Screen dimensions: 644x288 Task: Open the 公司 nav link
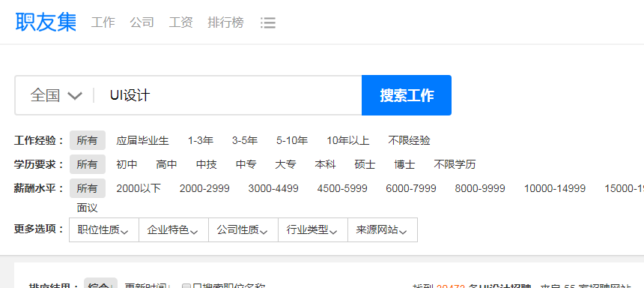(142, 22)
